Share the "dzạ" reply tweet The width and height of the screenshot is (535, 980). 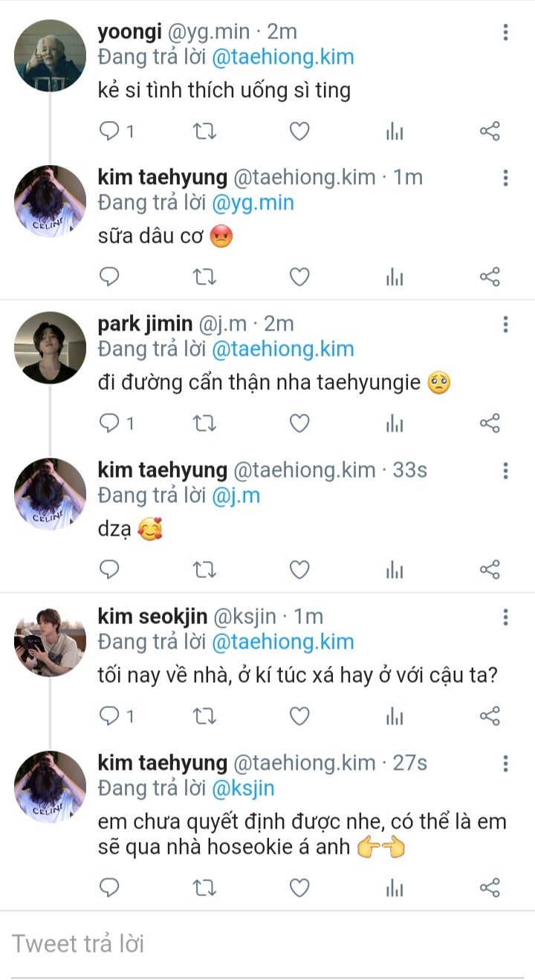click(x=490, y=570)
